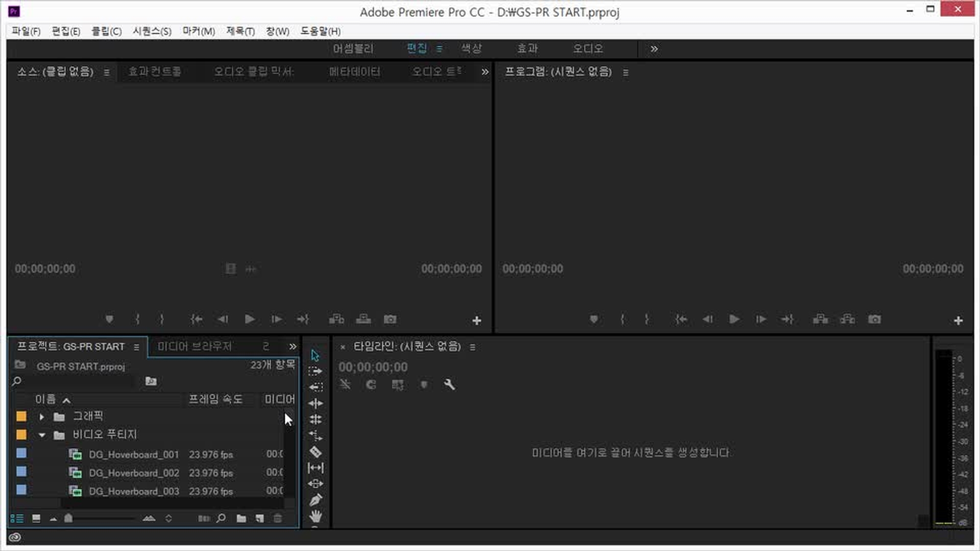The width and height of the screenshot is (980, 551).
Task: Select the Ripple Edit tool
Action: [315, 403]
